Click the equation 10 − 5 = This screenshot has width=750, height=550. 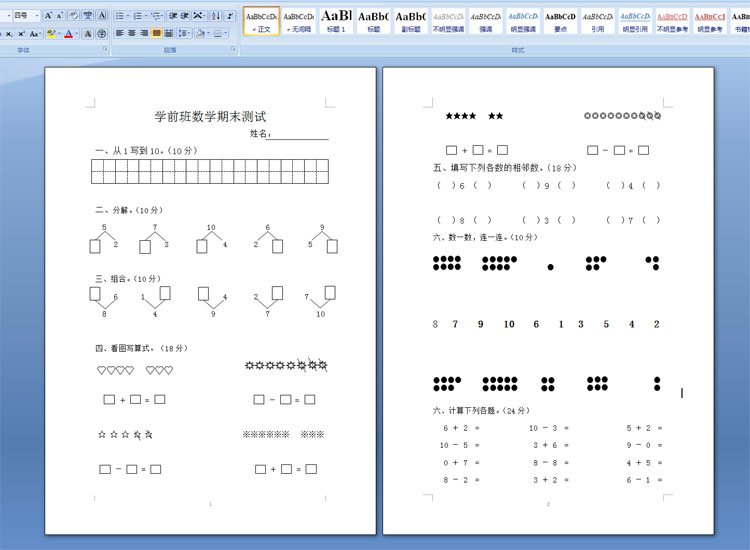tap(460, 445)
